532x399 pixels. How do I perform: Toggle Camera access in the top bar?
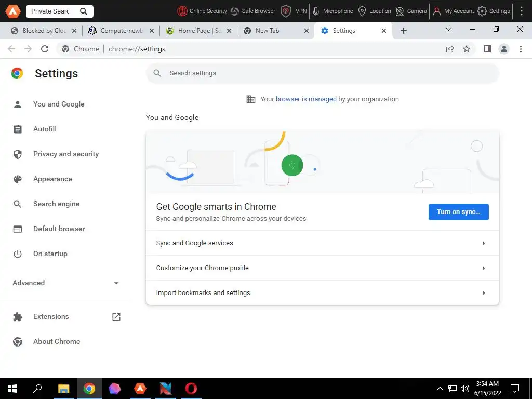[411, 11]
